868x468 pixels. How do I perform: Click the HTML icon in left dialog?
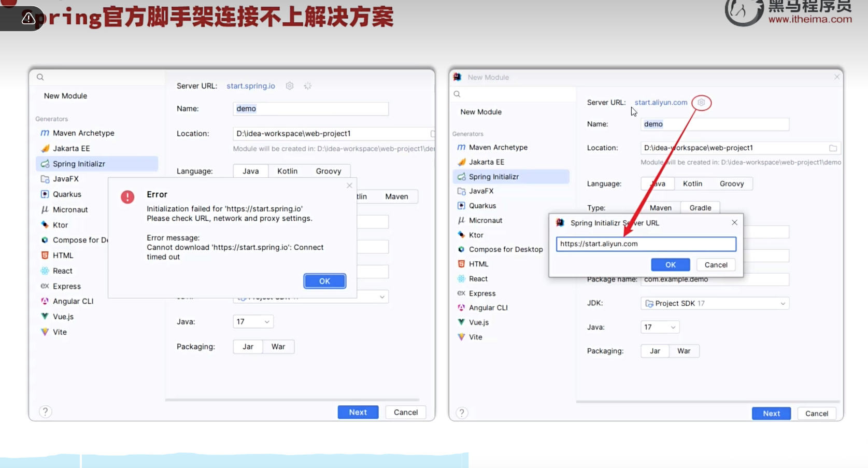point(45,256)
